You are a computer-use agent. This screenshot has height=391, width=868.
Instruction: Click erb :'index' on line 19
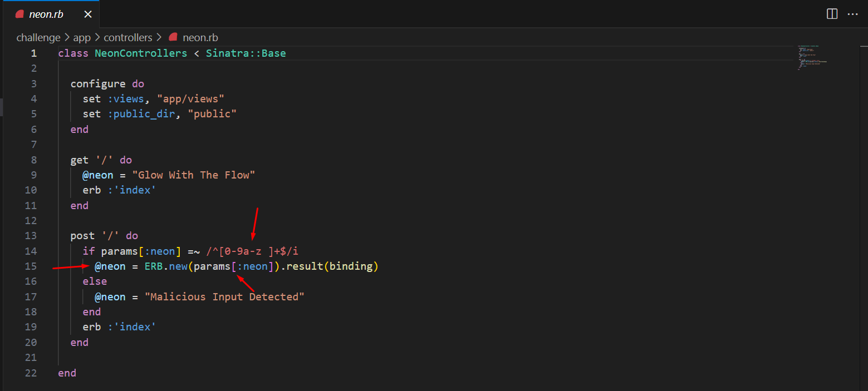pos(119,327)
